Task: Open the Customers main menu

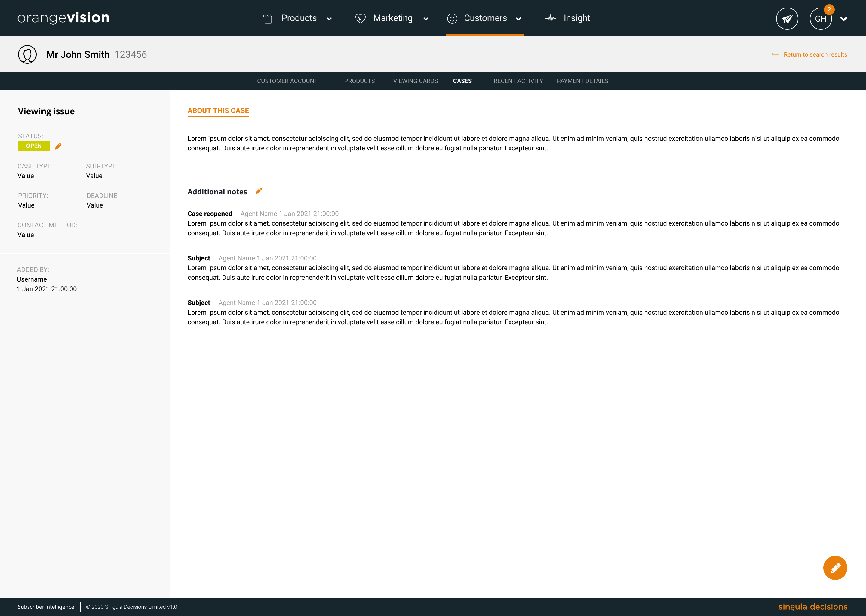Action: [x=485, y=18]
